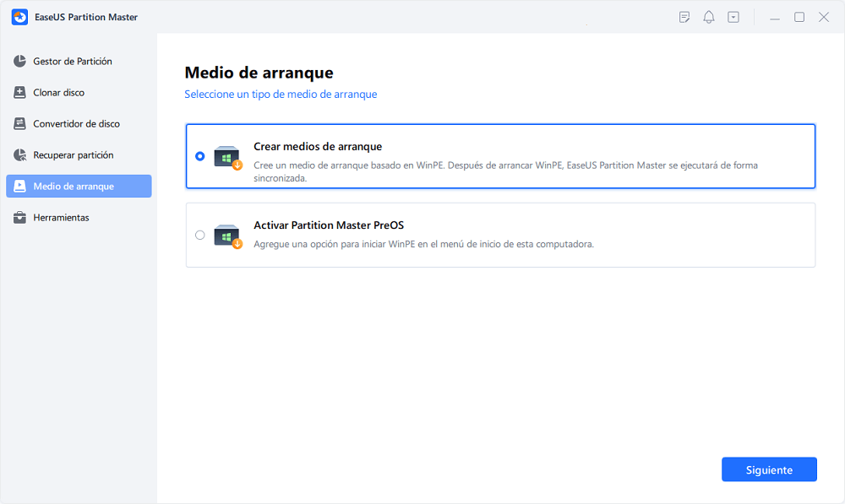Click the Medio de arranque sidebar icon
The width and height of the screenshot is (845, 504).
pos(20,187)
